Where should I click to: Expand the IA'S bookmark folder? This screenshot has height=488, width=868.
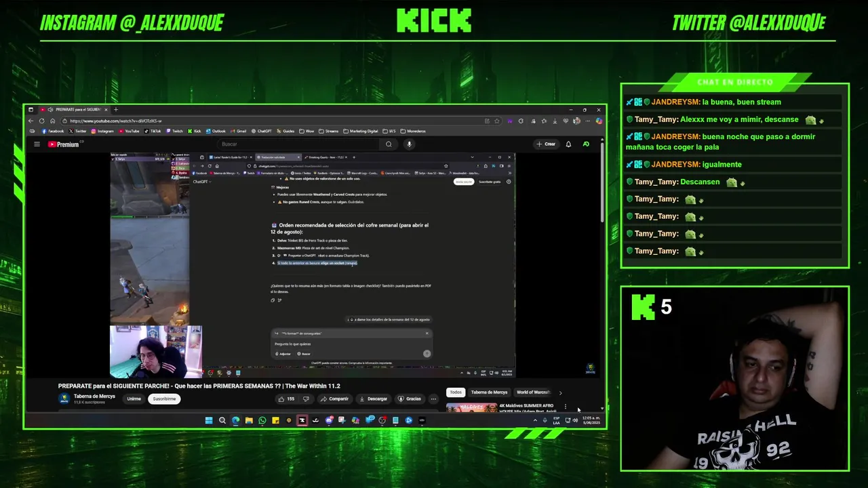click(389, 131)
